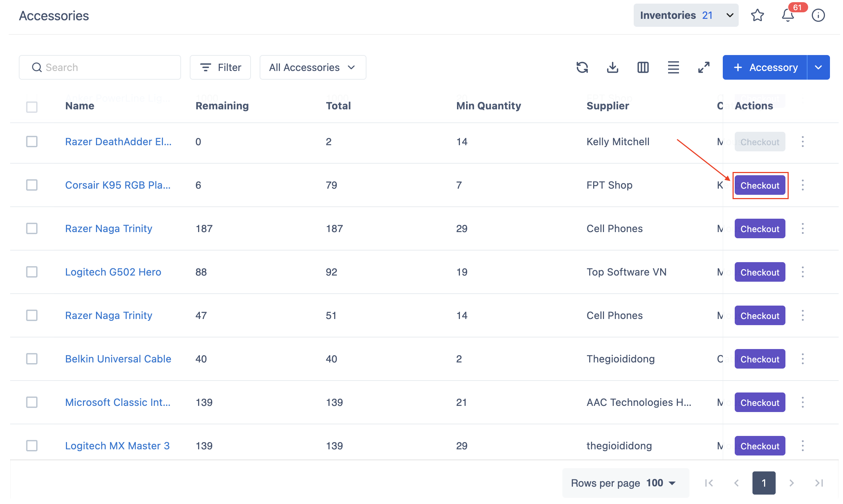Open the column settings icon

(x=643, y=67)
